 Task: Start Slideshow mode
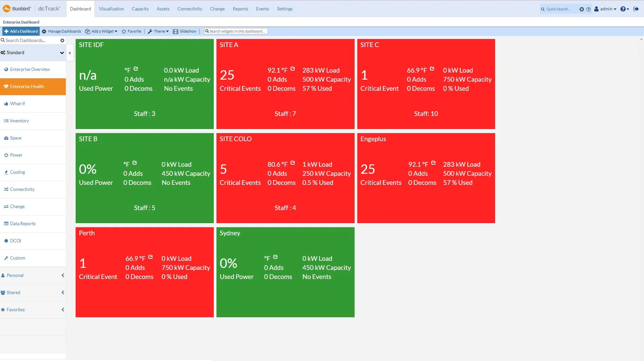pyautogui.click(x=185, y=31)
